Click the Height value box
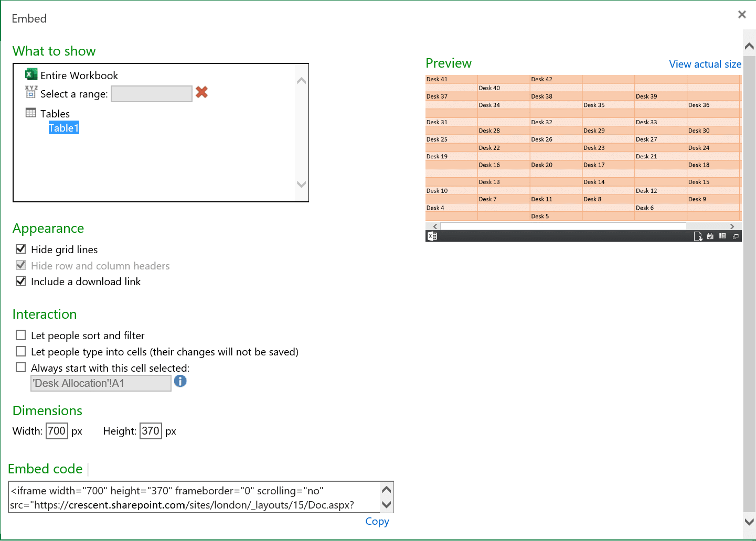 tap(151, 430)
